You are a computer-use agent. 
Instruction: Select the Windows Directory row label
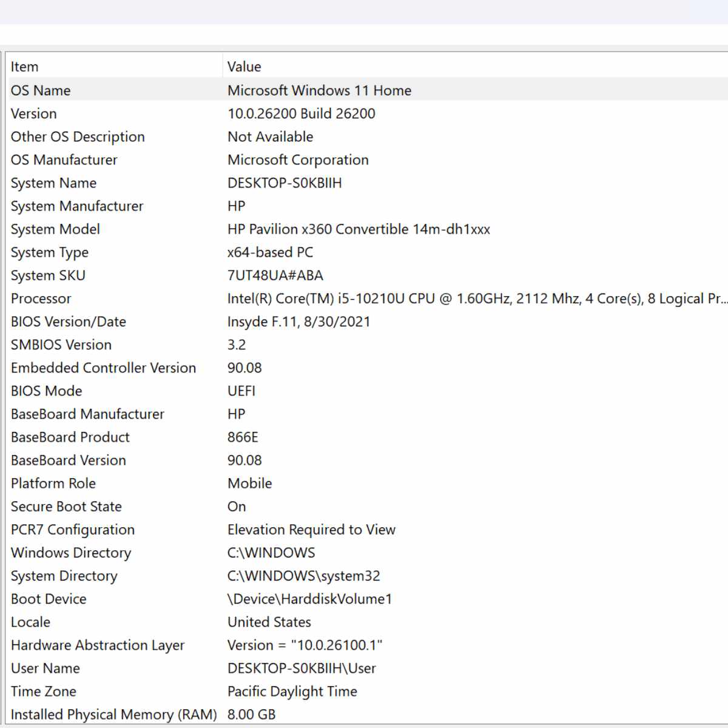pos(71,553)
